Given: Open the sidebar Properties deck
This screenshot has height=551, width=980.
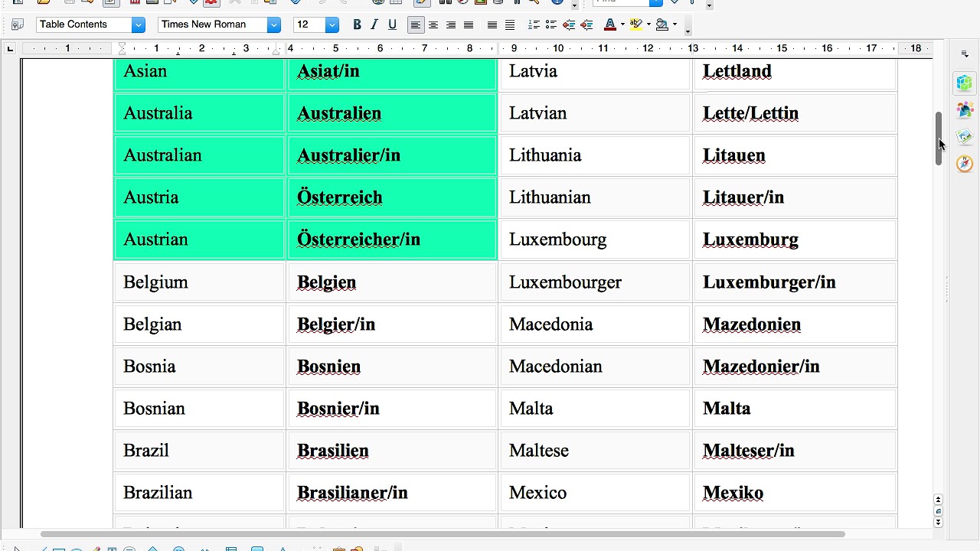Looking at the screenshot, I should [965, 83].
